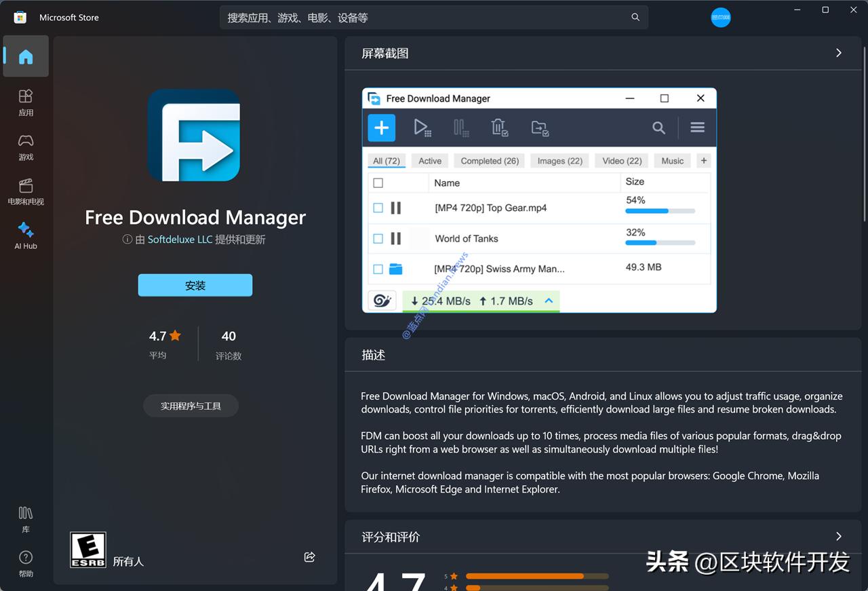Open 电影和电视 from the sidebar
Image resolution: width=868 pixels, height=591 pixels.
[25, 191]
